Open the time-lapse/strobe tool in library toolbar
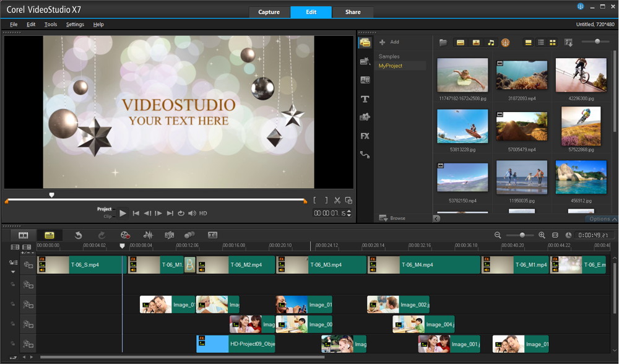This screenshot has width=619, height=364. [x=505, y=42]
